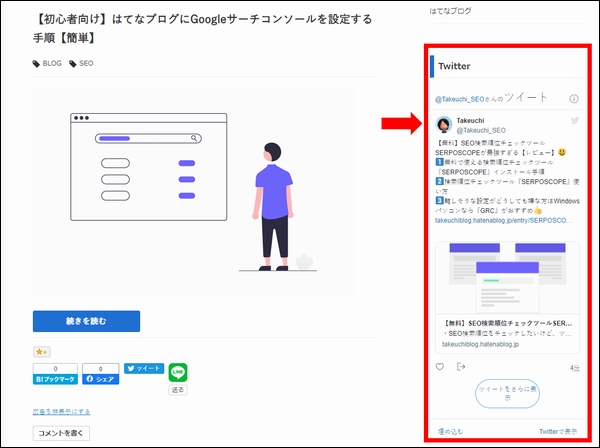Screen dimensions: 600x448
Task: Open the takeuchiblog.hatenablog.jp/entry/SERPOSCO link
Action: [504, 220]
